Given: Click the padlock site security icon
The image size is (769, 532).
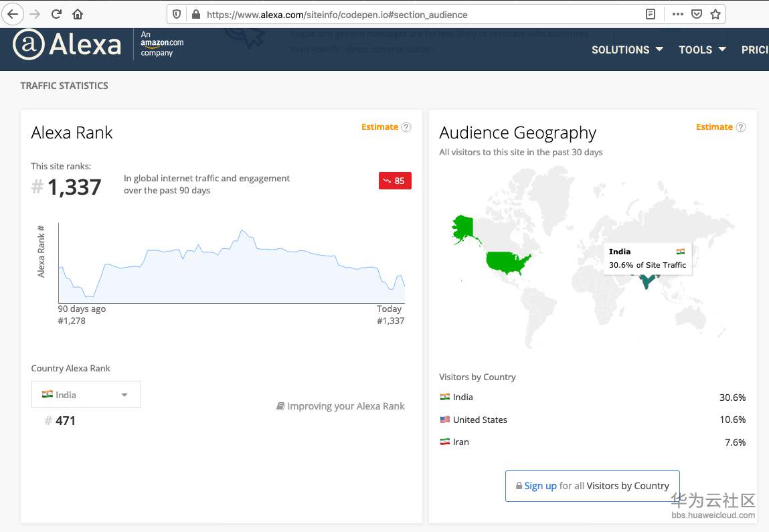Looking at the screenshot, I should (x=195, y=14).
